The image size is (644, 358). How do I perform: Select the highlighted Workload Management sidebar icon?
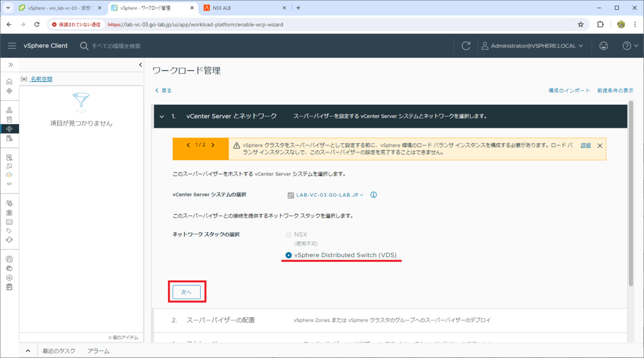coord(9,129)
